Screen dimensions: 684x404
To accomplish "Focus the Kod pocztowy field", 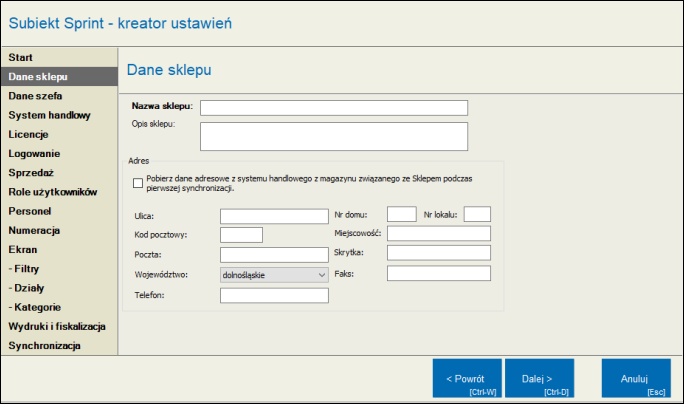I will (x=241, y=235).
